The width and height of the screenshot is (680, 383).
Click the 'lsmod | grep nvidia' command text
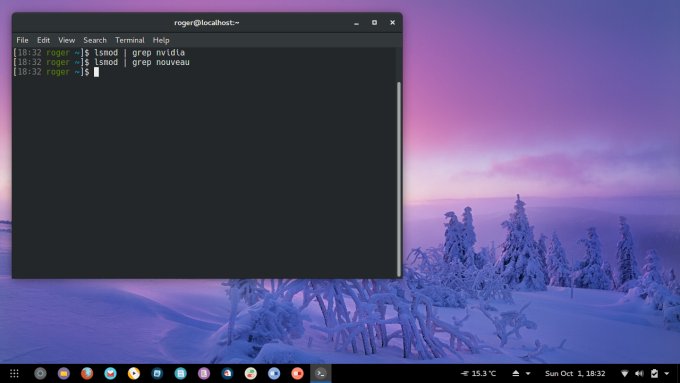[x=140, y=52]
